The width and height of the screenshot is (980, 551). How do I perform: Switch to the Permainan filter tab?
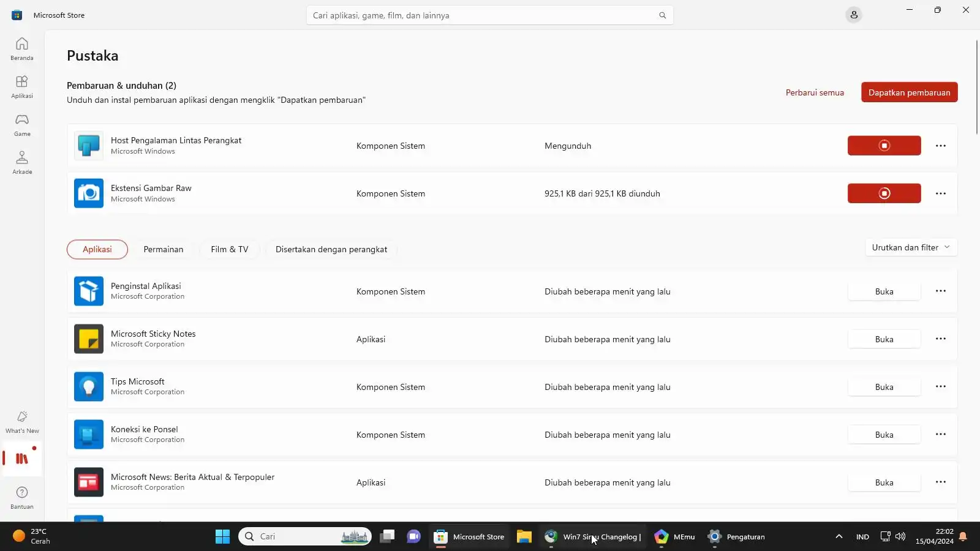click(164, 249)
